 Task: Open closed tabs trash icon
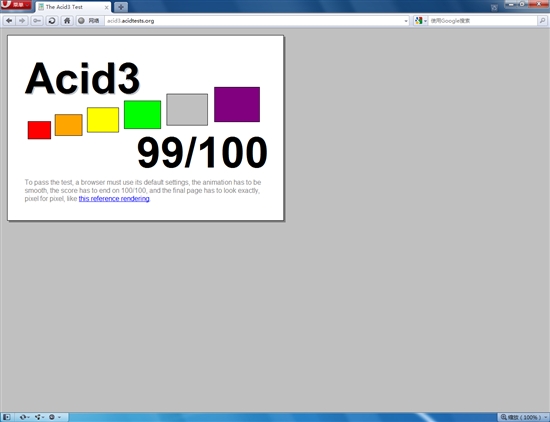pos(494,7)
